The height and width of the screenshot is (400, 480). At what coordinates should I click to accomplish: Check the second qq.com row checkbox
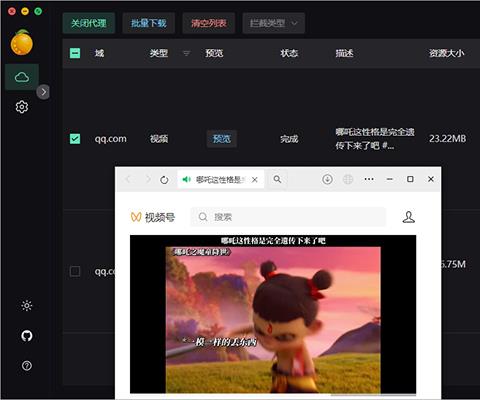75,271
